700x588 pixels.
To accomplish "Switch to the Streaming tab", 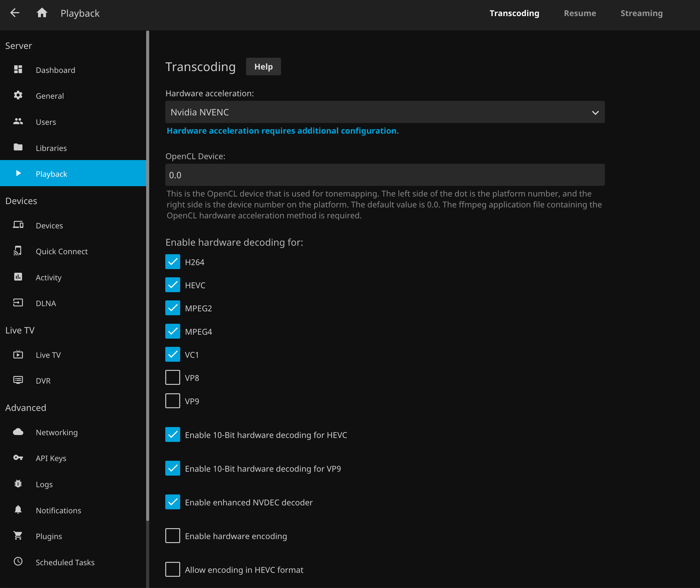I will coord(641,13).
